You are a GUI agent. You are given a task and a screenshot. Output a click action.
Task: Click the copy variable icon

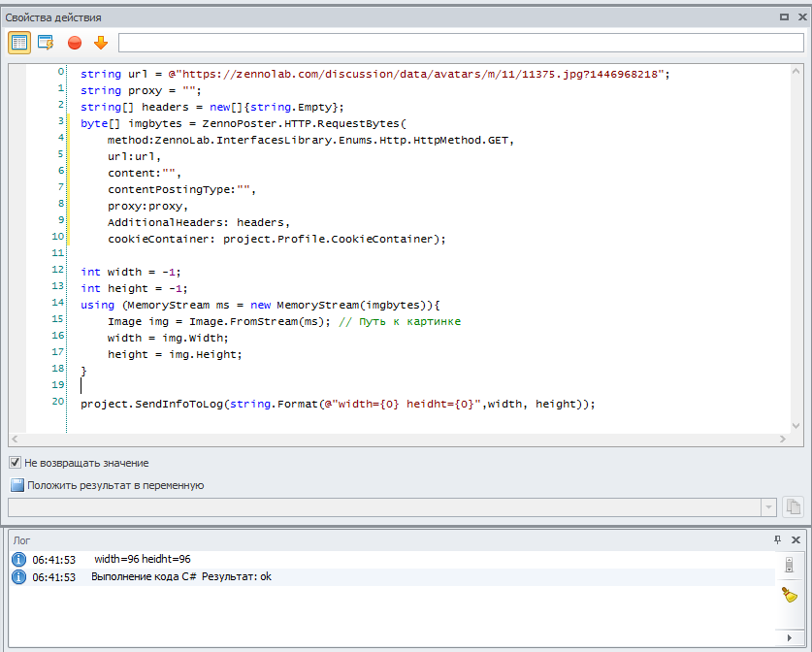point(794,506)
